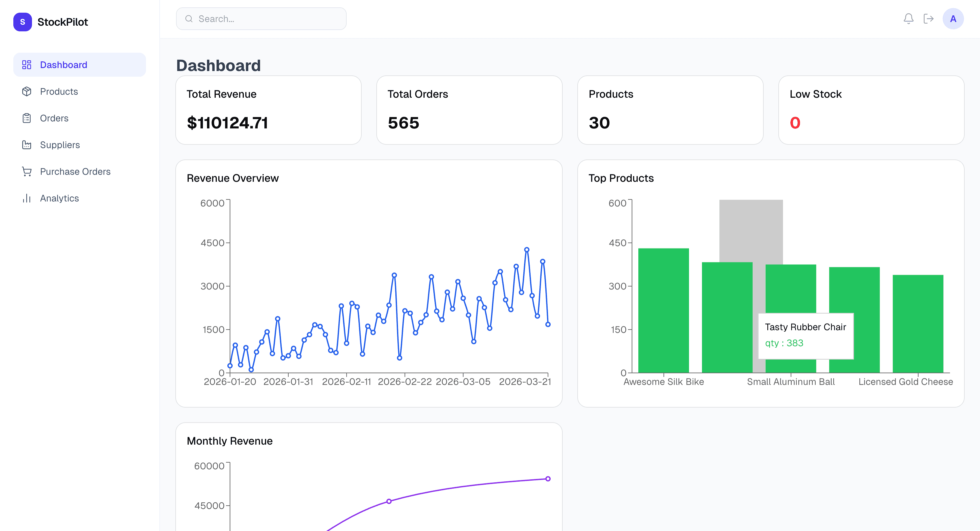The height and width of the screenshot is (531, 980).
Task: Go to Dashboard in sidebar
Action: tap(80, 65)
